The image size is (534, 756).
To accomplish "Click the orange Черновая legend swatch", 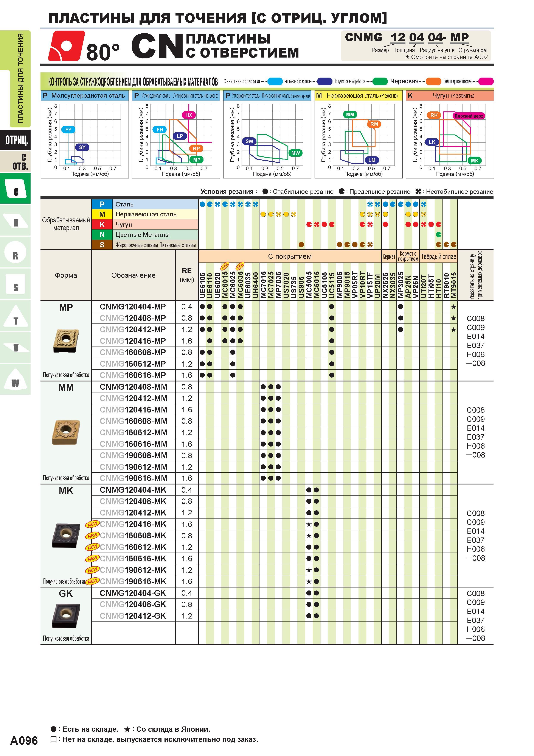I will (x=433, y=81).
